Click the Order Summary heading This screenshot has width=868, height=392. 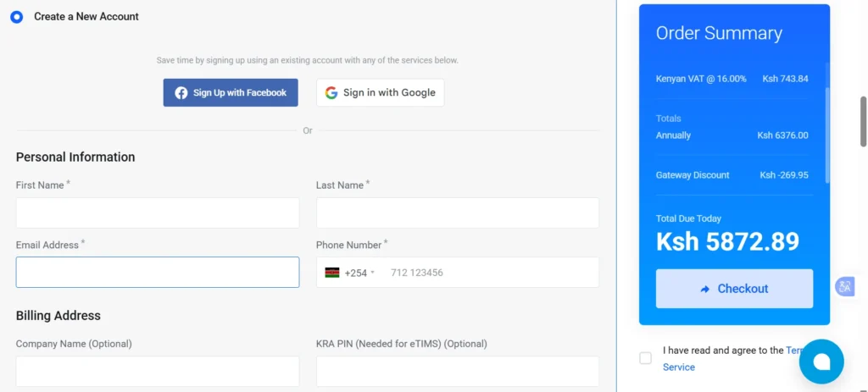[719, 33]
